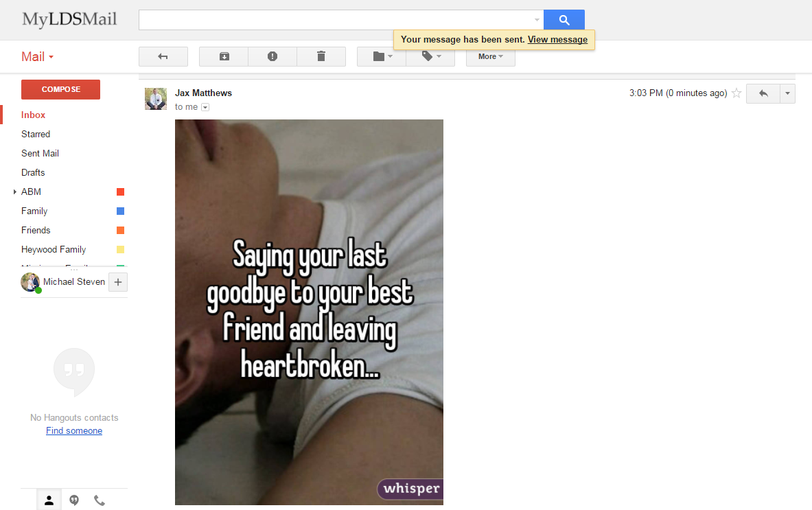Switch to phone calls tab icon
Screen dimensions: 812x510
pyautogui.click(x=99, y=500)
